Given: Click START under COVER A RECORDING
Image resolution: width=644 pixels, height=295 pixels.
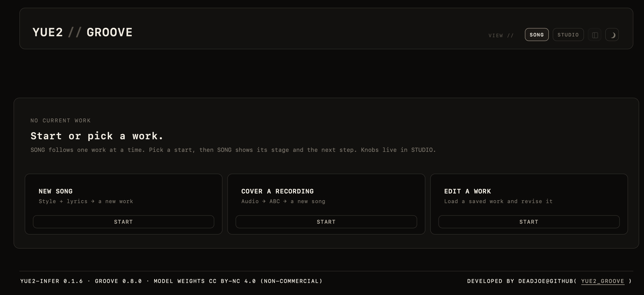Looking at the screenshot, I should coord(326,222).
